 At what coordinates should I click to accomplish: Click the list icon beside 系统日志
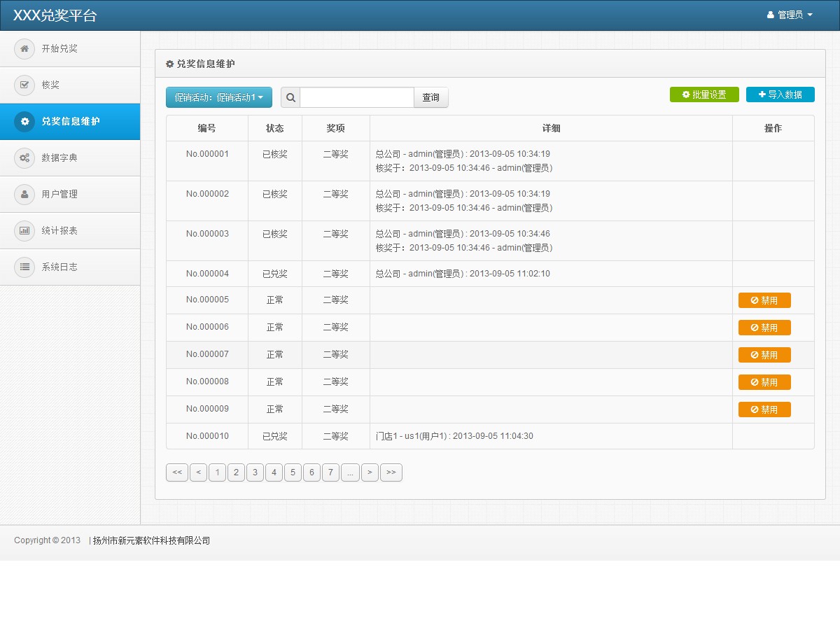pyautogui.click(x=24, y=267)
